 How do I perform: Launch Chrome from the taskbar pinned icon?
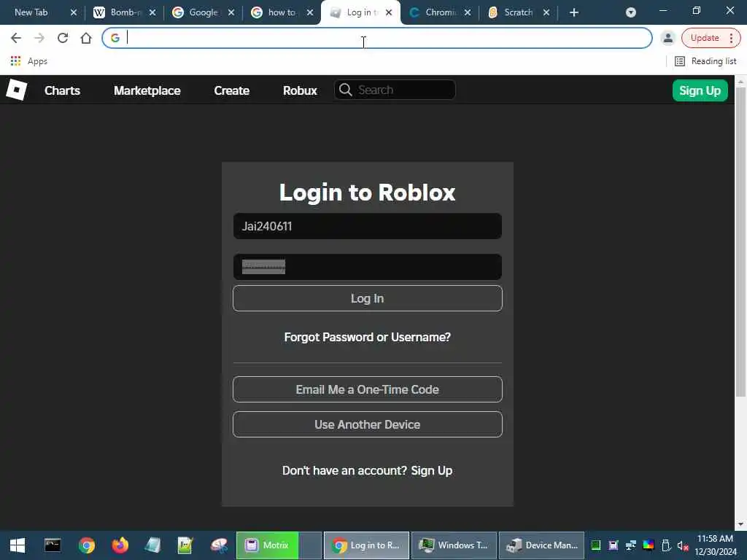click(87, 545)
